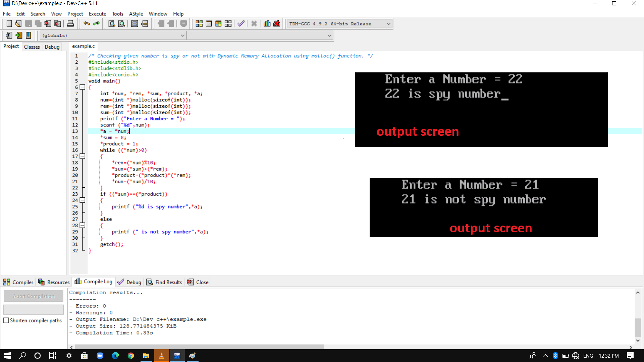Switch to the Find Results tab
This screenshot has width=644, height=362.
click(x=164, y=282)
